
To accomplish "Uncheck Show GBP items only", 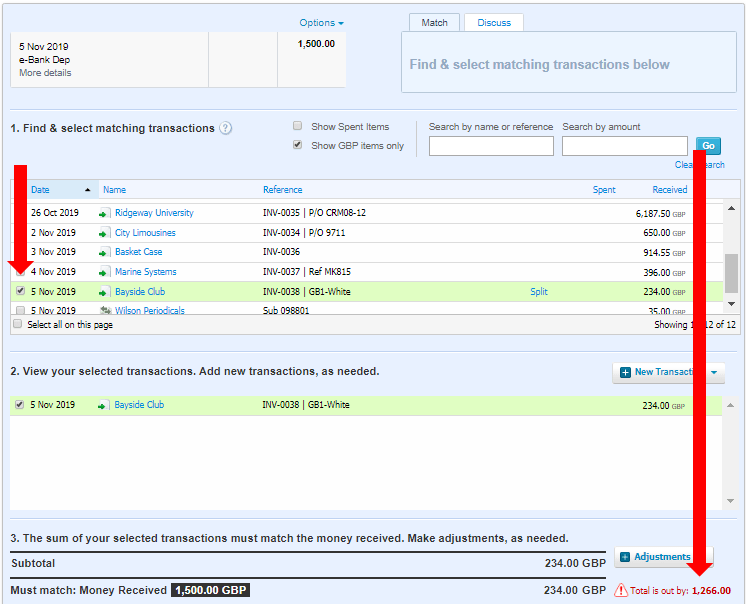I will (x=297, y=145).
